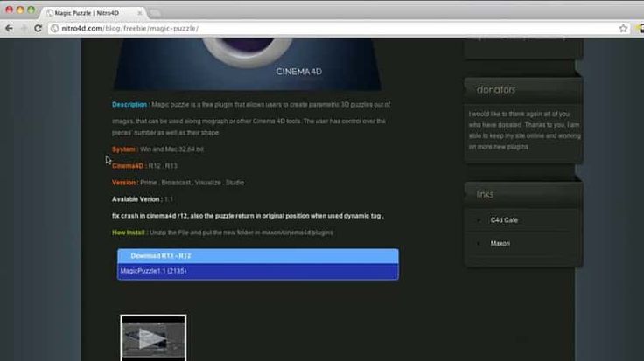
Task: Click the Avalable Verion label
Action: (136, 199)
